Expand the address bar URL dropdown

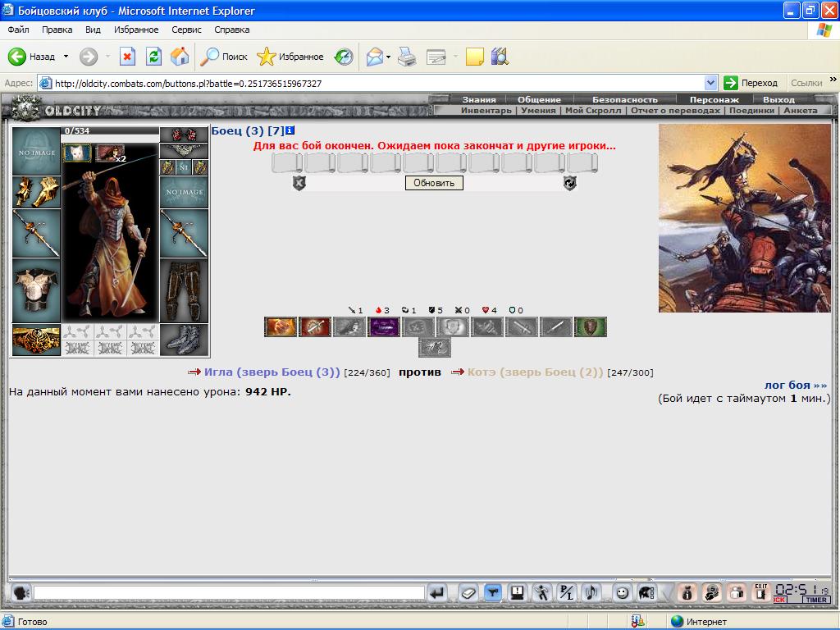pyautogui.click(x=710, y=83)
